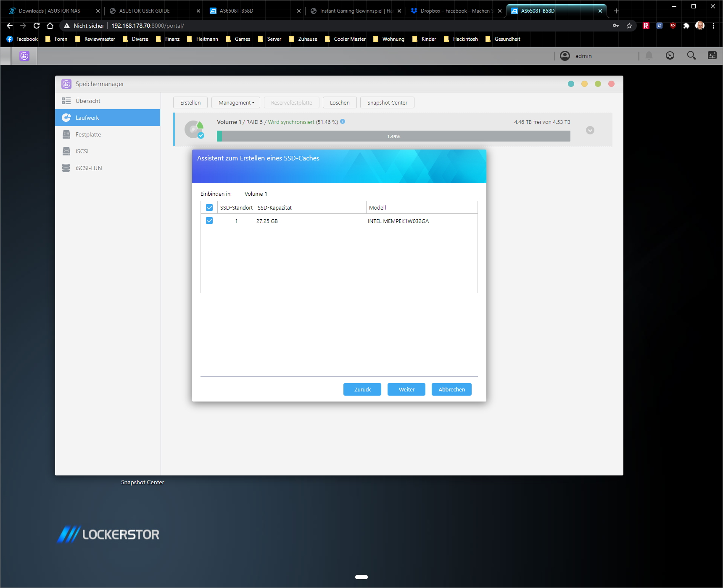Switch to the Dropbox – Facebook tab
The image size is (723, 588).
pyautogui.click(x=456, y=11)
